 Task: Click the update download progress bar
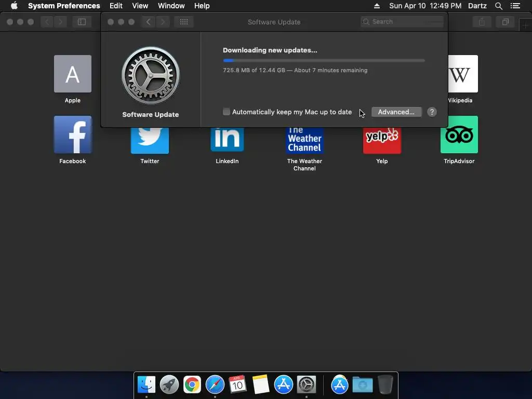[324, 60]
